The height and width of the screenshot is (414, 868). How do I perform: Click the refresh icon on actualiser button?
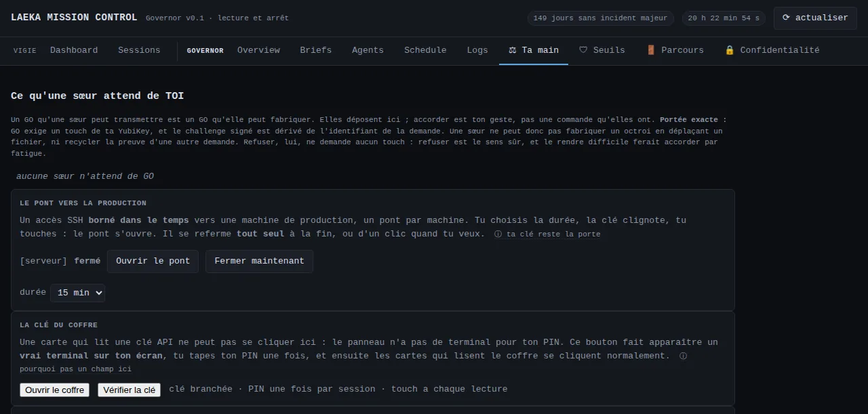click(786, 18)
